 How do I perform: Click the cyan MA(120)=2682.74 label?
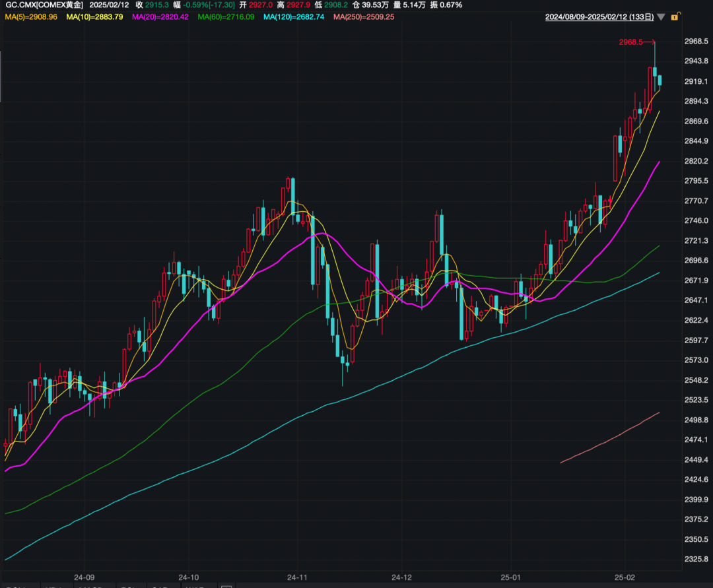[x=294, y=16]
